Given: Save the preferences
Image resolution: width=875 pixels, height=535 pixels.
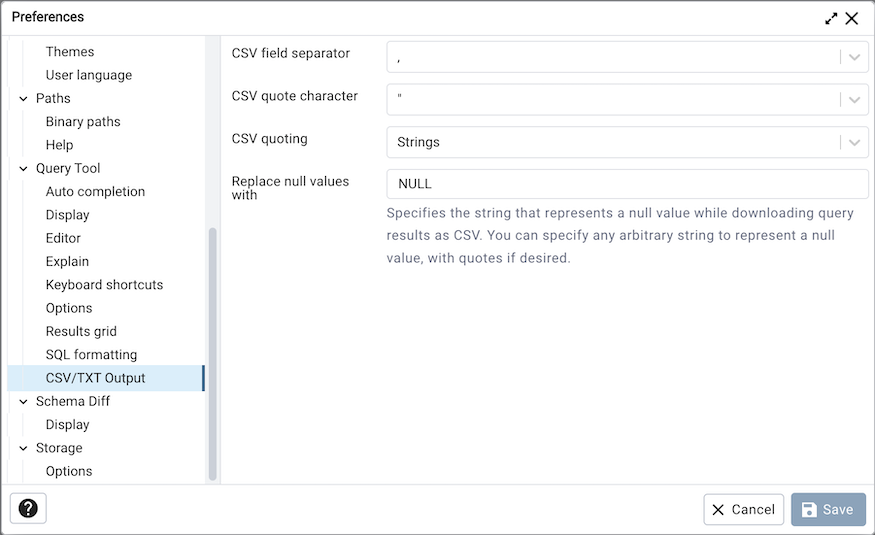Looking at the screenshot, I should 828,509.
